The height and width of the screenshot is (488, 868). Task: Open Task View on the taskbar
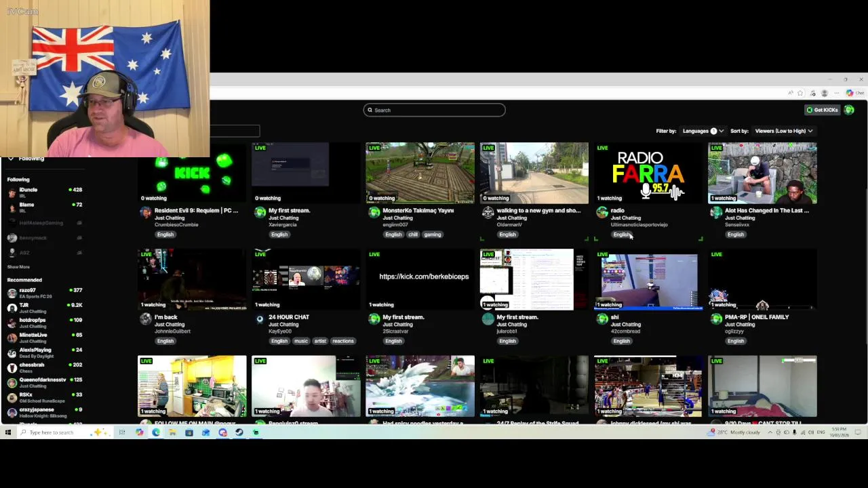pyautogui.click(x=122, y=432)
